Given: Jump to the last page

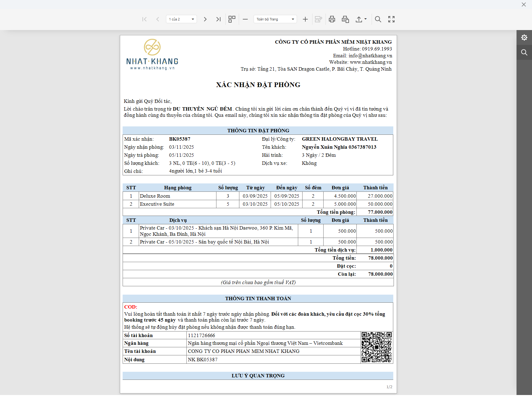Looking at the screenshot, I should pos(218,19).
